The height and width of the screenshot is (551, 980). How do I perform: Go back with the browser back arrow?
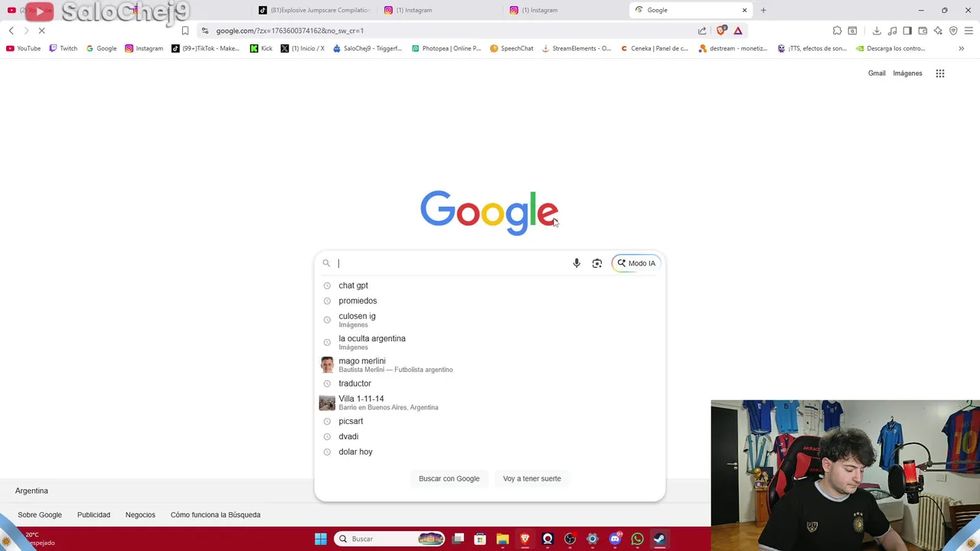click(x=11, y=31)
